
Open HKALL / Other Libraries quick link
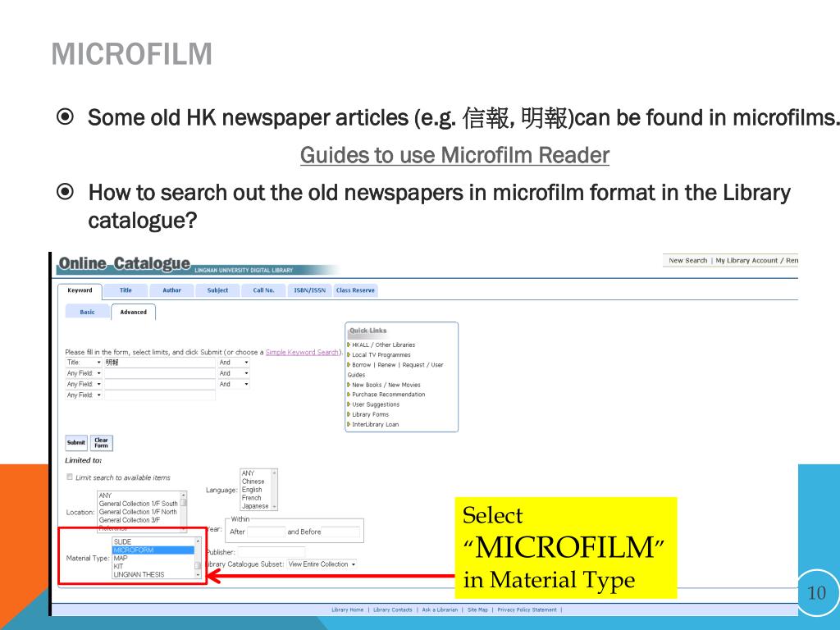[x=384, y=345]
